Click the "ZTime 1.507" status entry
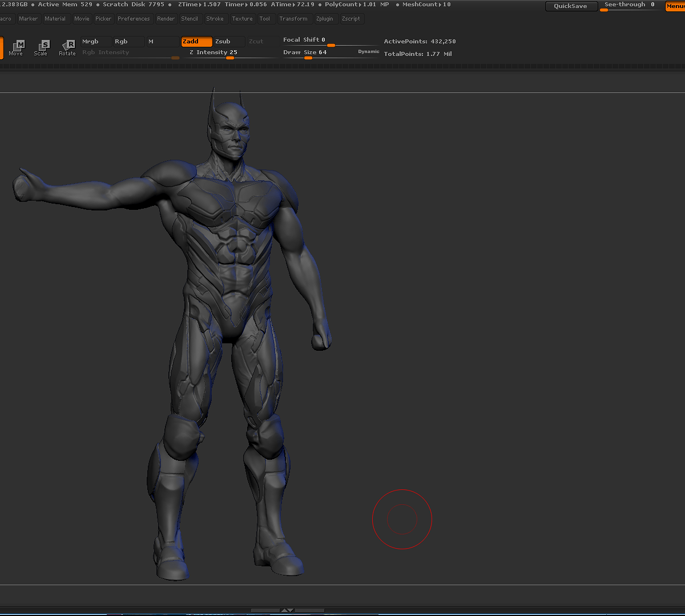685x616 pixels. pos(199,5)
